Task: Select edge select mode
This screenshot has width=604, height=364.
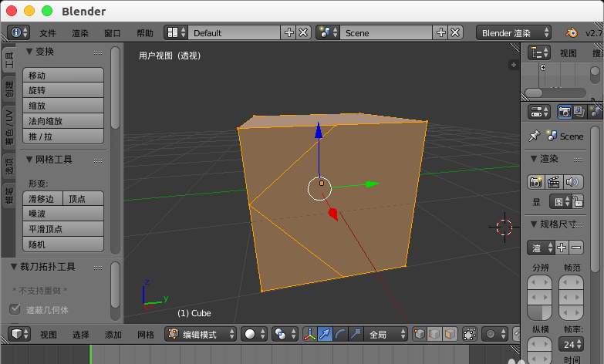Action: click(x=434, y=334)
